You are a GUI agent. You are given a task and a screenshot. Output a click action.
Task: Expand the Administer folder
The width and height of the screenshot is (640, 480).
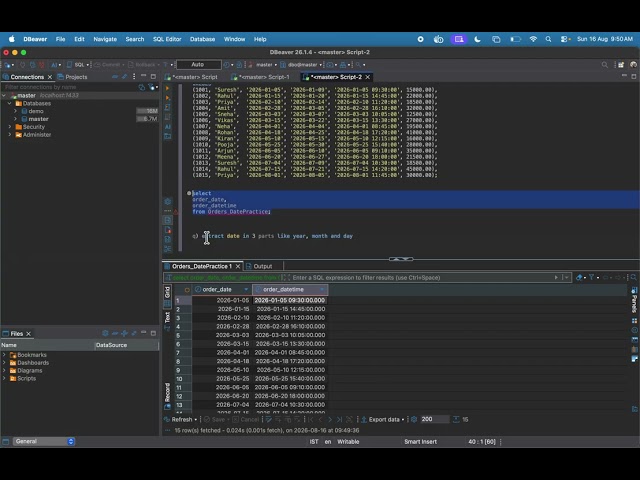[10, 135]
